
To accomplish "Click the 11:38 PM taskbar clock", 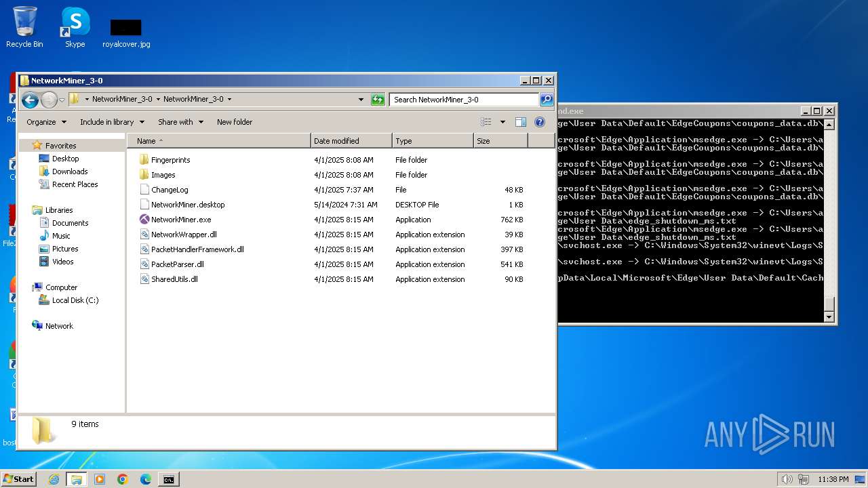I will 833,479.
